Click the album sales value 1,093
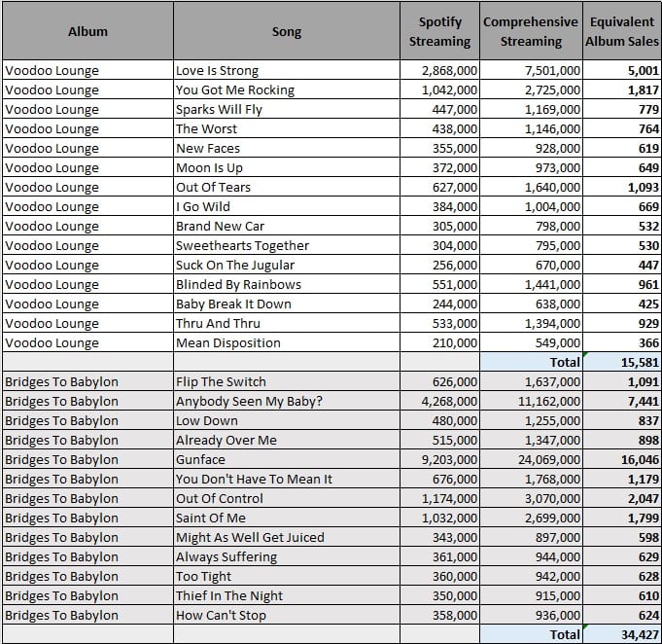 (622, 187)
